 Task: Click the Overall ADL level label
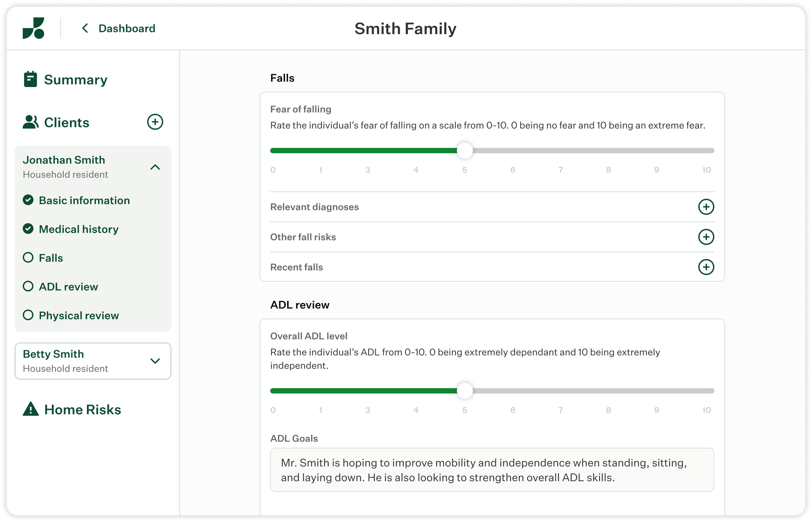click(309, 336)
